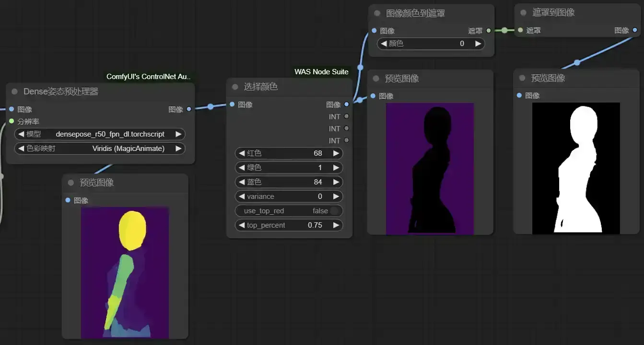
Task: Click the top_percent 0.75 value field
Action: pyautogui.click(x=289, y=225)
